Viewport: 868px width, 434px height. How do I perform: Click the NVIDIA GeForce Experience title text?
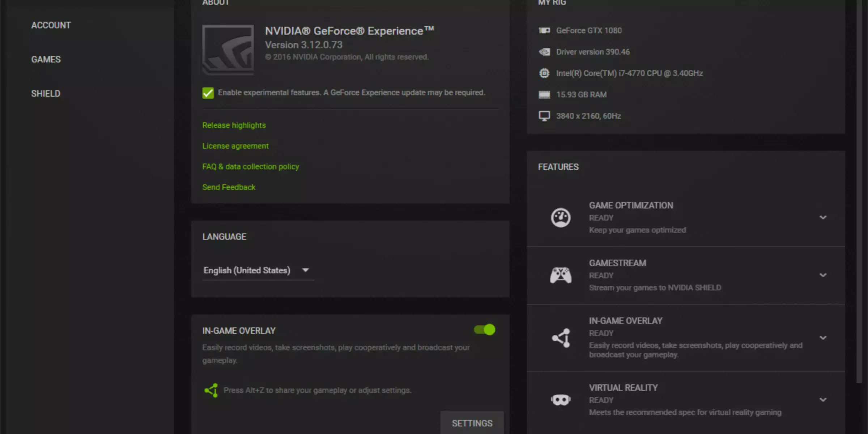click(x=349, y=31)
